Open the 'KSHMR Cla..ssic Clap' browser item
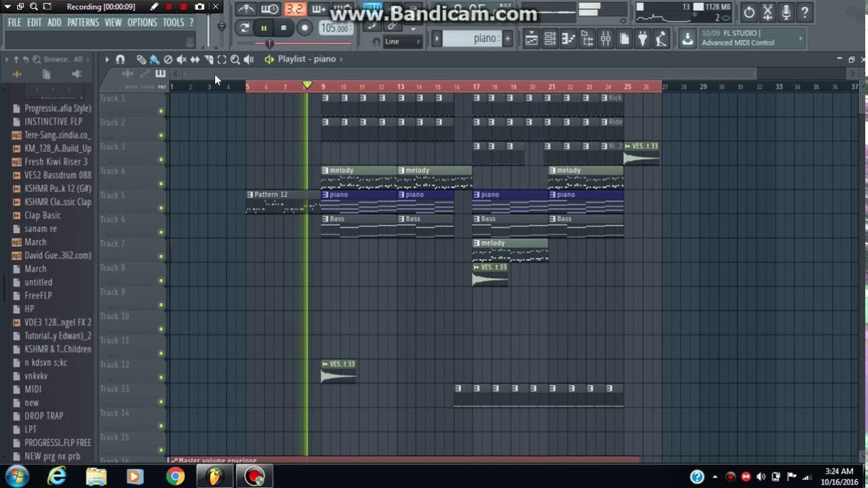 coord(58,202)
